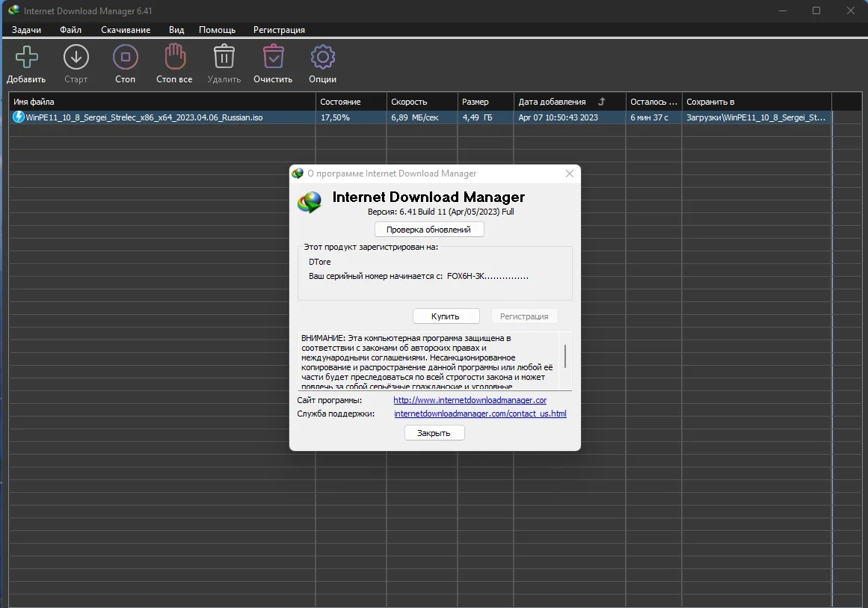Click the Стоп все hand icon
This screenshot has width=868, height=608.
tap(175, 56)
